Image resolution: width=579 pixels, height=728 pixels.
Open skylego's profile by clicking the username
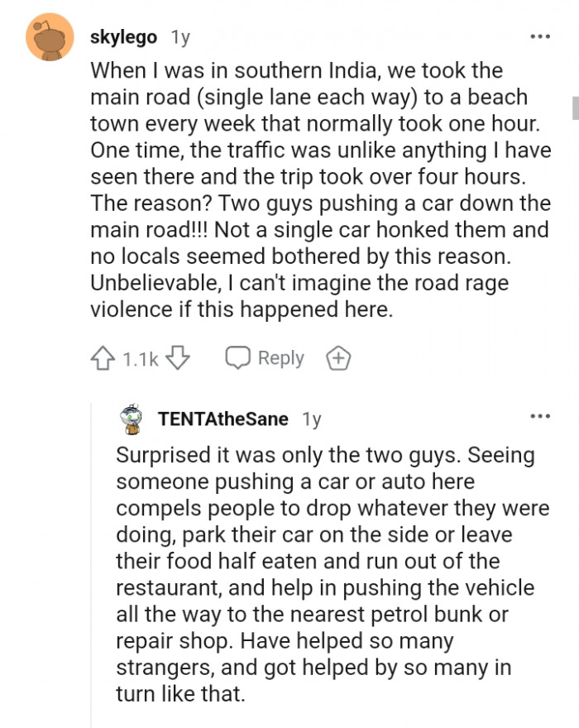tap(124, 36)
